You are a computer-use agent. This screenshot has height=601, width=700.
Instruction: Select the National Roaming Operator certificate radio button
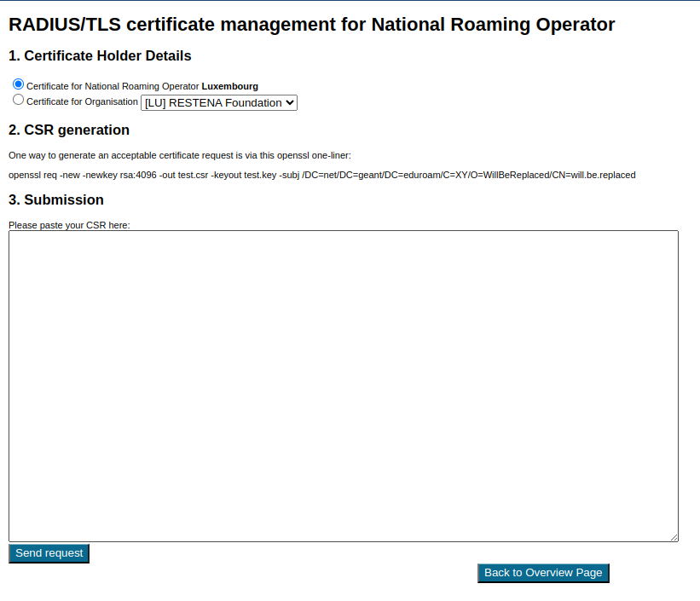(x=18, y=84)
